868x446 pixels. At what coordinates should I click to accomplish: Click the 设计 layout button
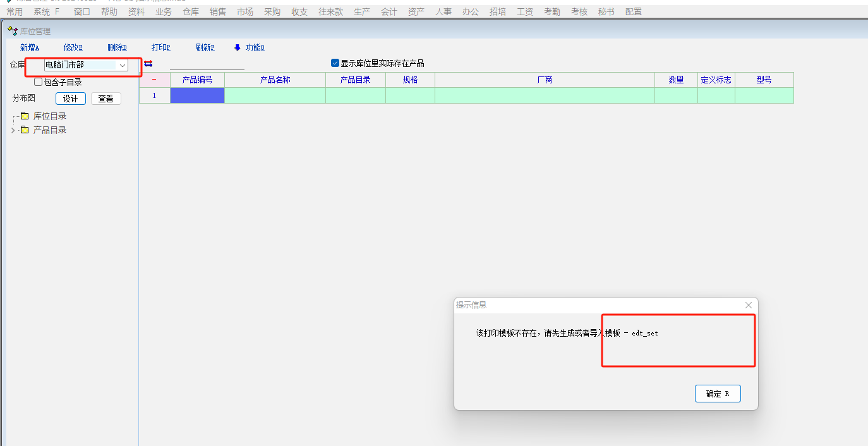coord(71,99)
